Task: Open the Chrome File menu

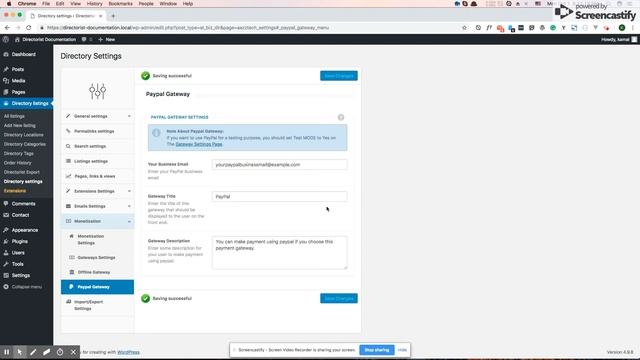Action: 46,4
